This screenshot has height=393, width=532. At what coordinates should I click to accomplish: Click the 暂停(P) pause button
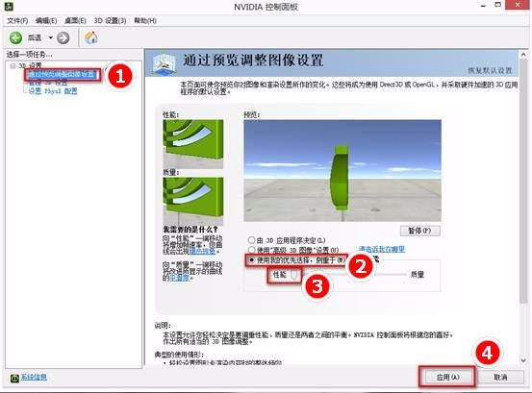(419, 231)
